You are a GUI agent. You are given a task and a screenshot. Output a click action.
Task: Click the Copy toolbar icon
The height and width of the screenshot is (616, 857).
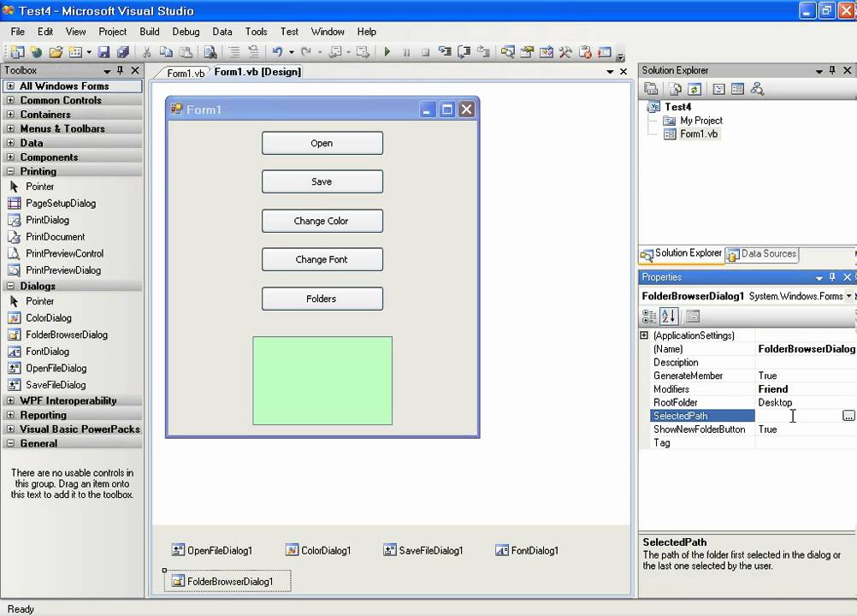[x=166, y=52]
